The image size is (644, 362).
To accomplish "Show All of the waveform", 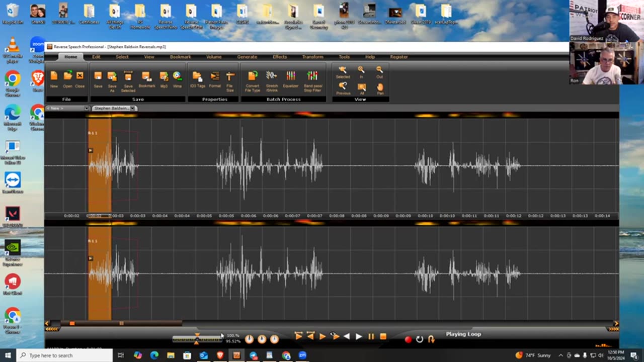I will (x=362, y=88).
